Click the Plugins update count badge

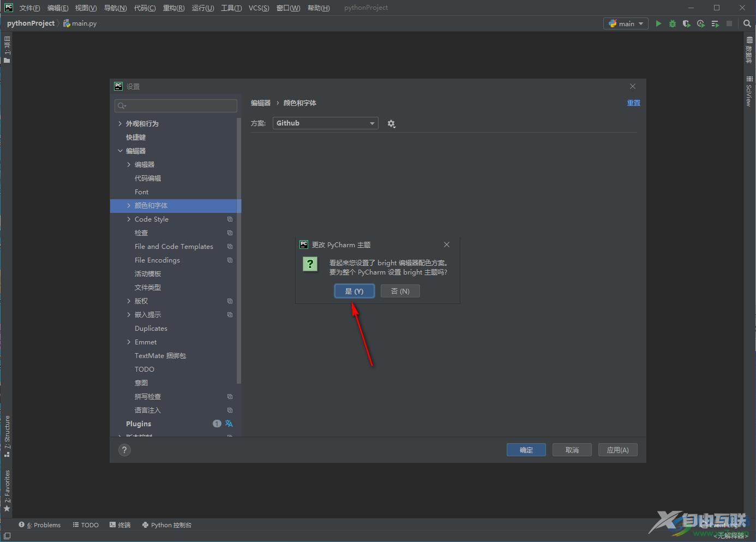pos(217,424)
